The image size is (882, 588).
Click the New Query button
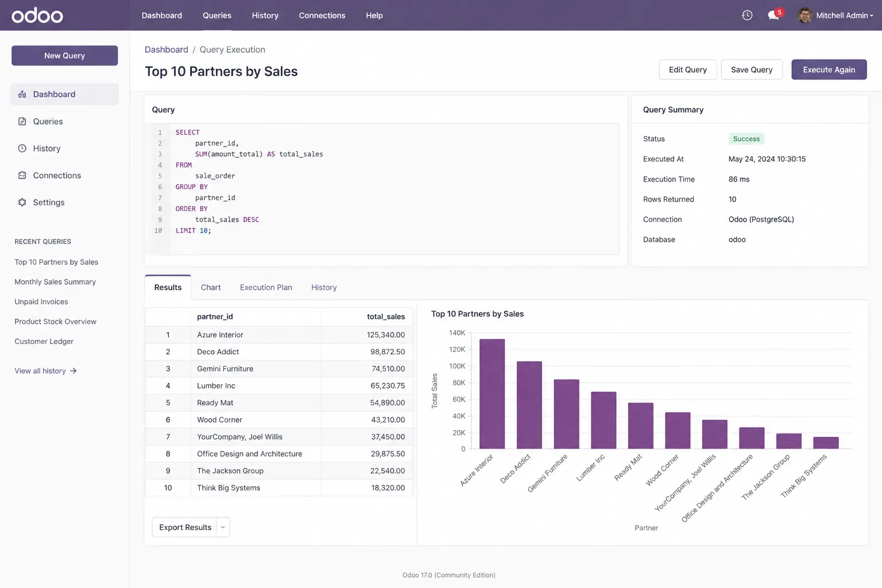click(x=64, y=56)
